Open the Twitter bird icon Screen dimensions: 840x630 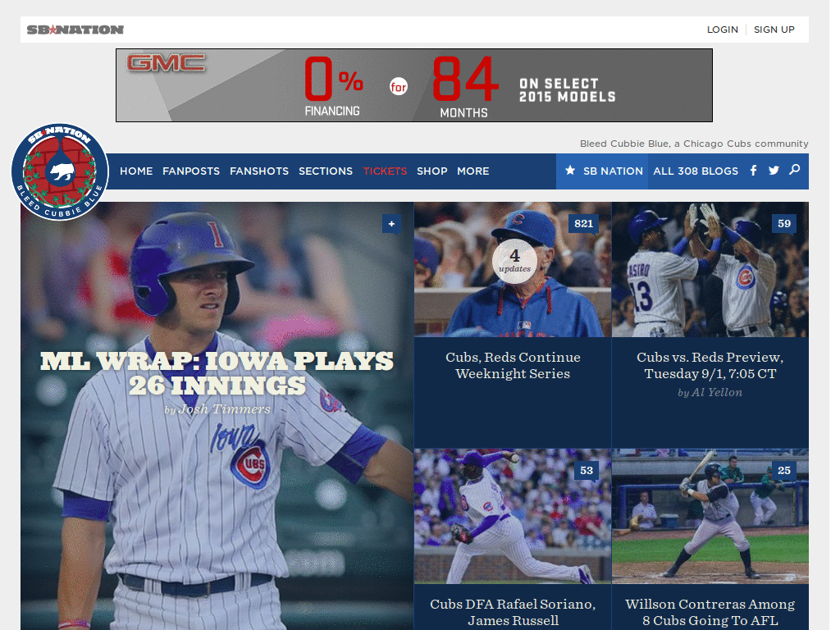[774, 171]
